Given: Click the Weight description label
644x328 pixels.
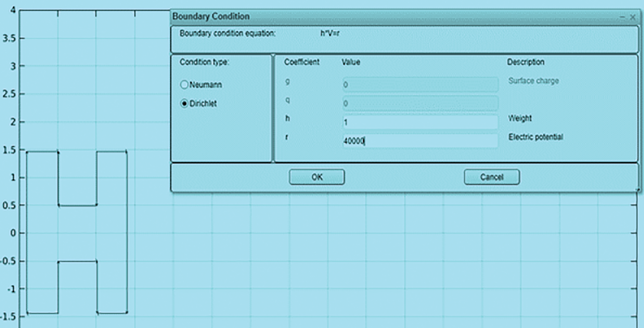Looking at the screenshot, I should coord(520,118).
